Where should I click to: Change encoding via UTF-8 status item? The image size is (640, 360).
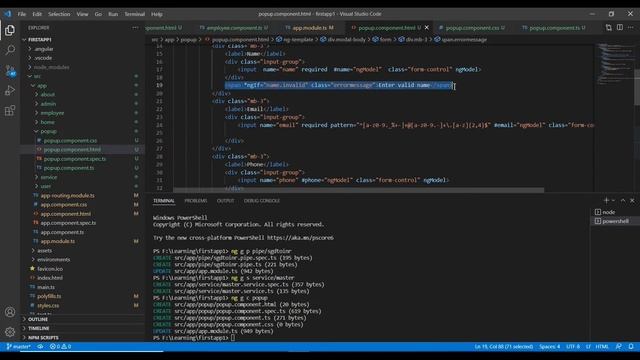click(x=573, y=347)
